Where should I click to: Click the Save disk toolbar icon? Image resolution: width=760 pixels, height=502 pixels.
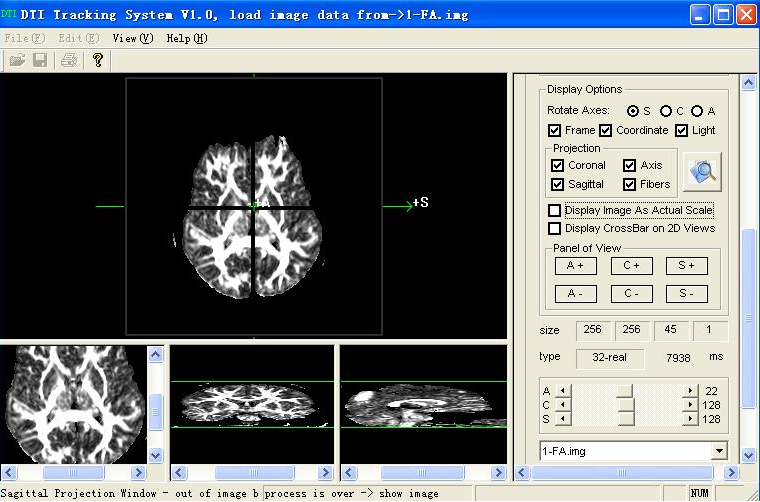coord(40,60)
